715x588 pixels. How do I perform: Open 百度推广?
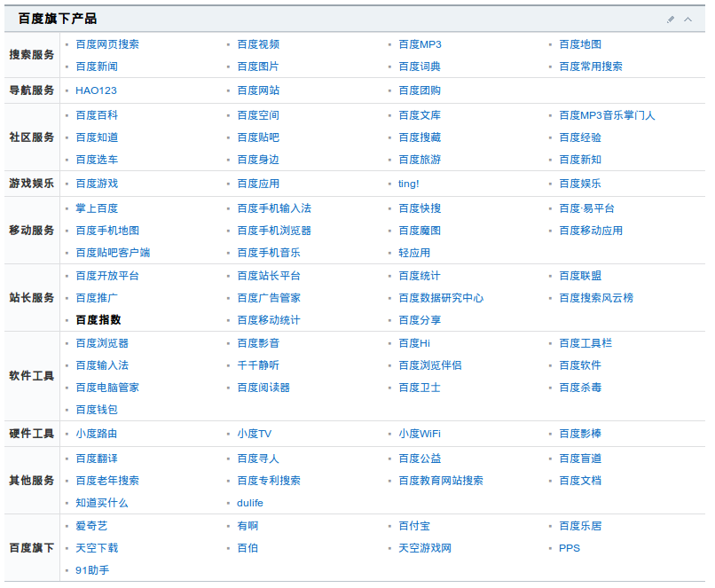[x=97, y=298]
